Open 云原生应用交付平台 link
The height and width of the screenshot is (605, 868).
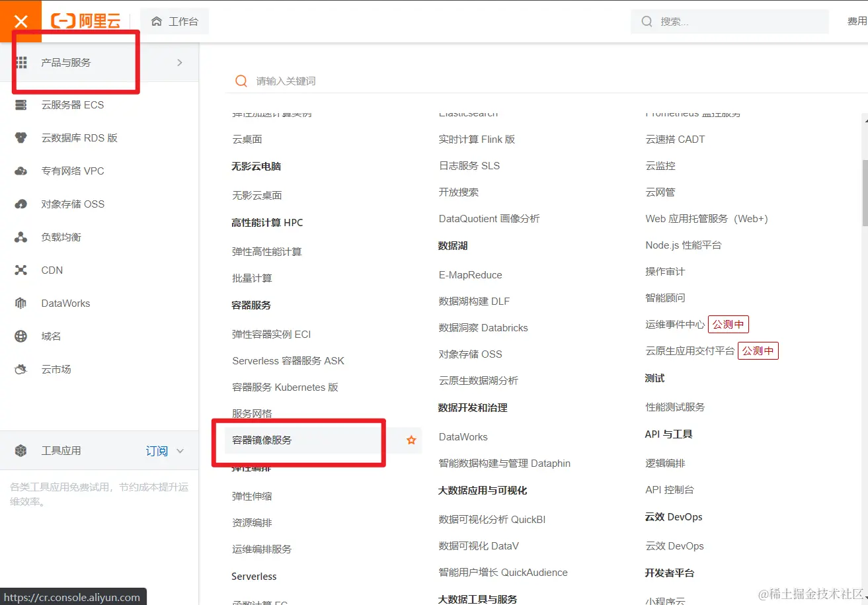tap(690, 351)
